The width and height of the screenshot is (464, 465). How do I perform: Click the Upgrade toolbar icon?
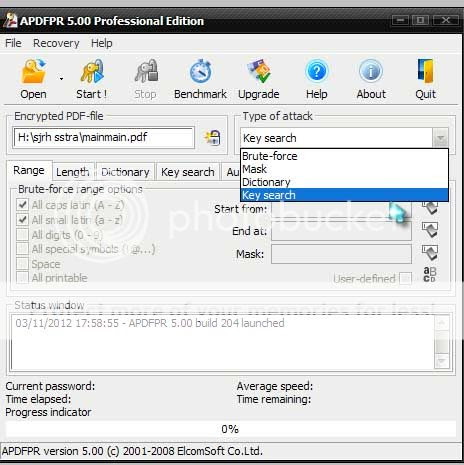coord(259,71)
